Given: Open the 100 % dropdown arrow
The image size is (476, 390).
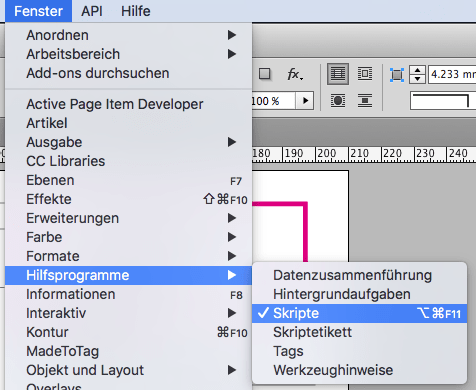Looking at the screenshot, I should [x=305, y=101].
